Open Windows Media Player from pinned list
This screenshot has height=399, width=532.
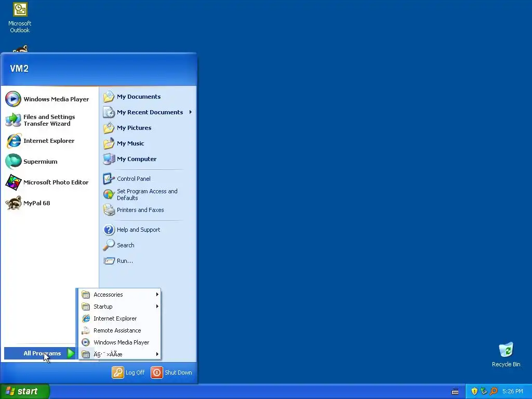pyautogui.click(x=49, y=99)
